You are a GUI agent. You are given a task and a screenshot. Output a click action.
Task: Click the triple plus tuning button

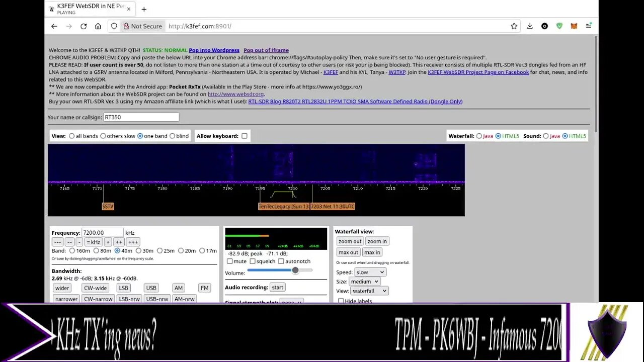(133, 242)
